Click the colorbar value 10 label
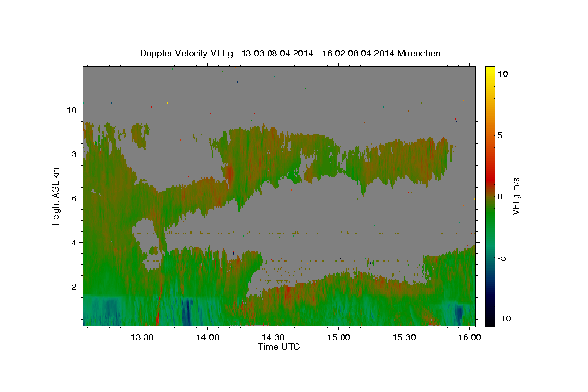Screen dimensions: 588x392 (502, 74)
